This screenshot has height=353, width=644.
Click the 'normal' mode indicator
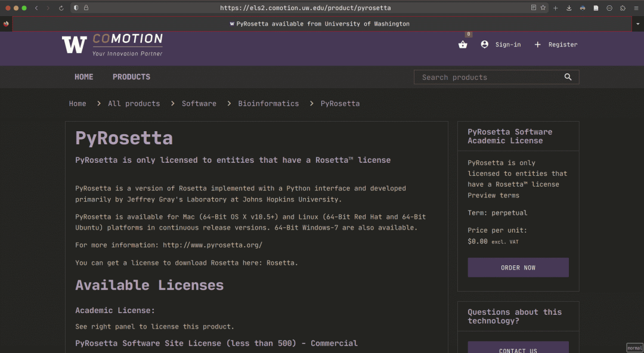[634, 348]
